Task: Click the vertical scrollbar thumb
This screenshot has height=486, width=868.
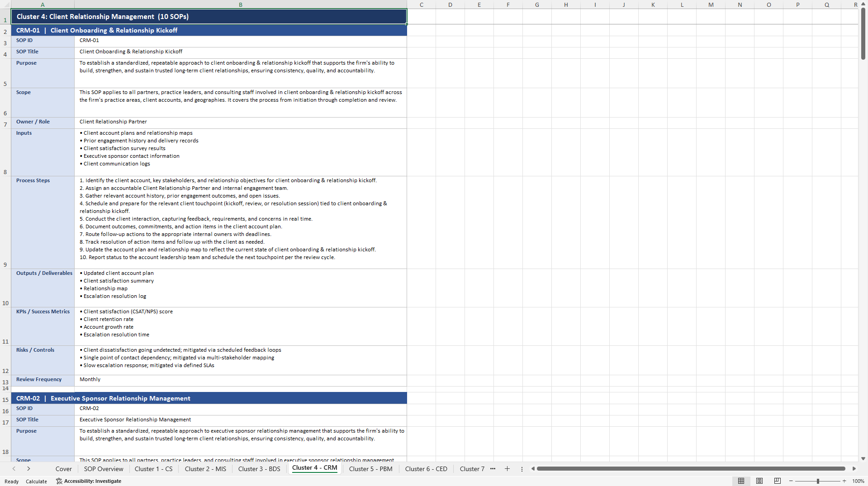Action: (863, 33)
